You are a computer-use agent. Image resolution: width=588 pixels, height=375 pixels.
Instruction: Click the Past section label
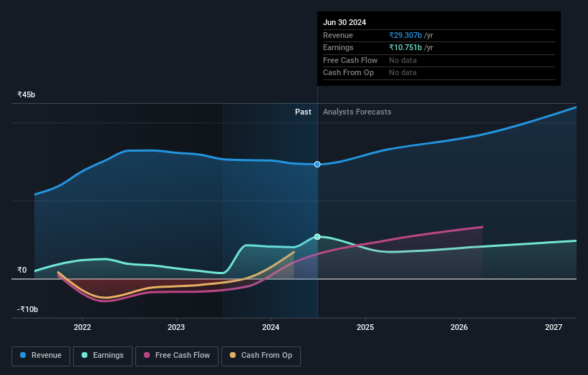point(303,112)
